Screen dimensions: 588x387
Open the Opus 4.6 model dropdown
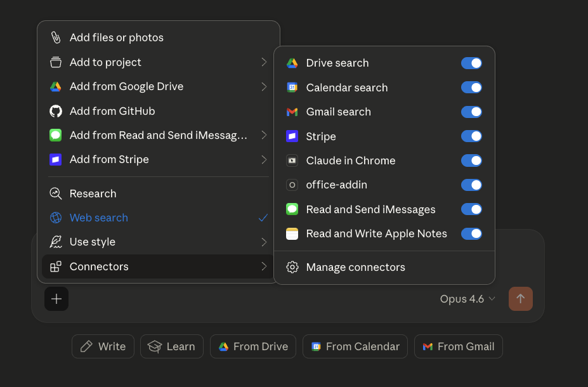click(x=467, y=299)
